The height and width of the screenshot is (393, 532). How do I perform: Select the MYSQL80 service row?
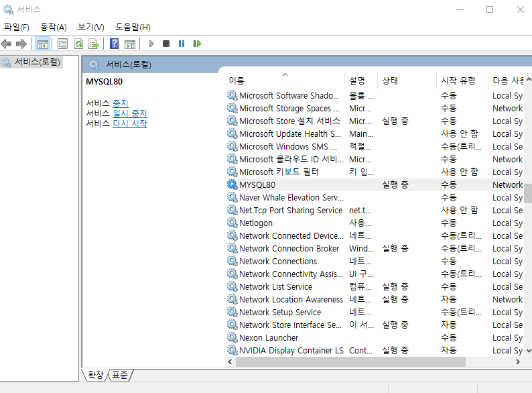point(375,185)
